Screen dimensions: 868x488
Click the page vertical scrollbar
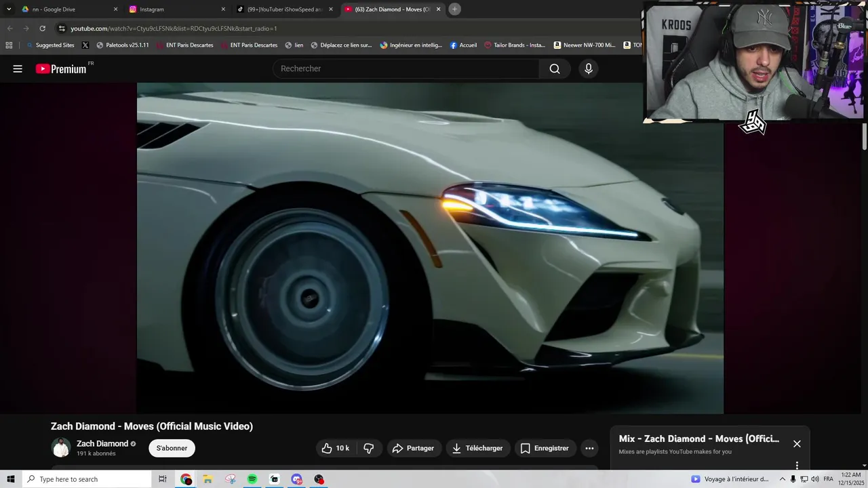pyautogui.click(x=865, y=136)
